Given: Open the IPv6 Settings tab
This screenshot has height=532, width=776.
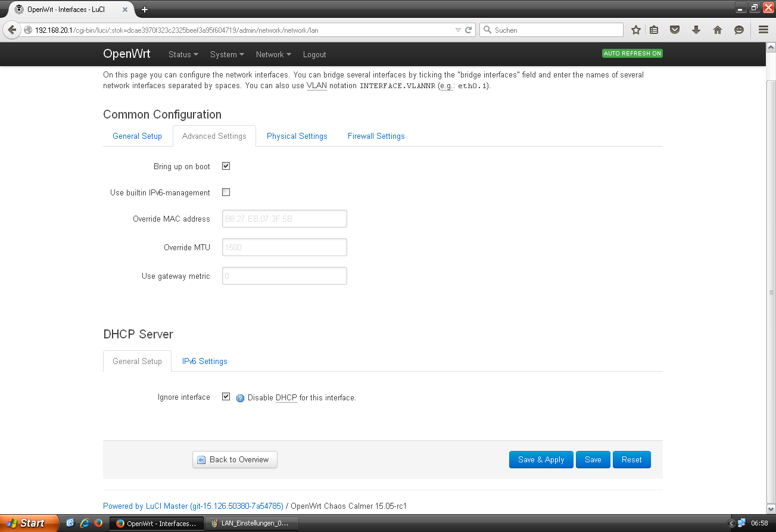Looking at the screenshot, I should coord(204,361).
